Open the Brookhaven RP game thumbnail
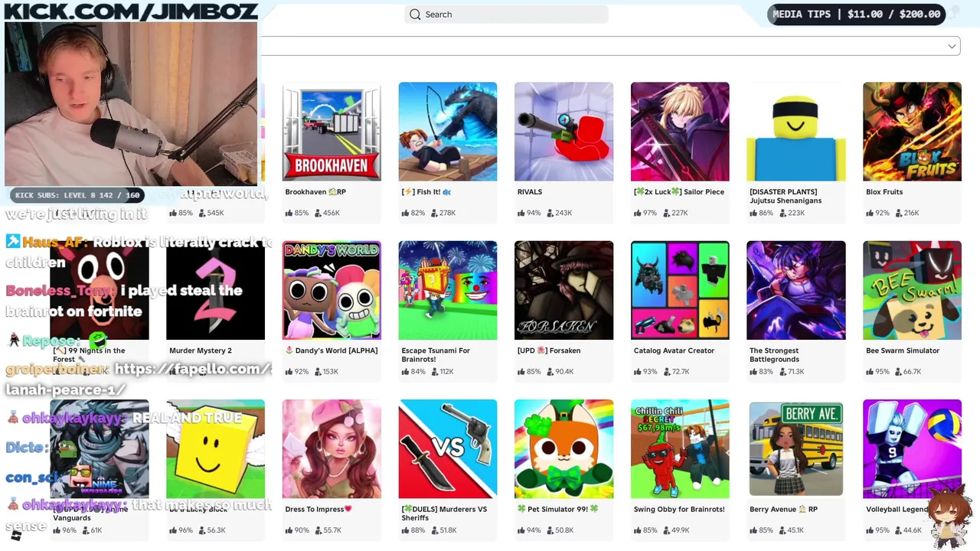 [332, 132]
